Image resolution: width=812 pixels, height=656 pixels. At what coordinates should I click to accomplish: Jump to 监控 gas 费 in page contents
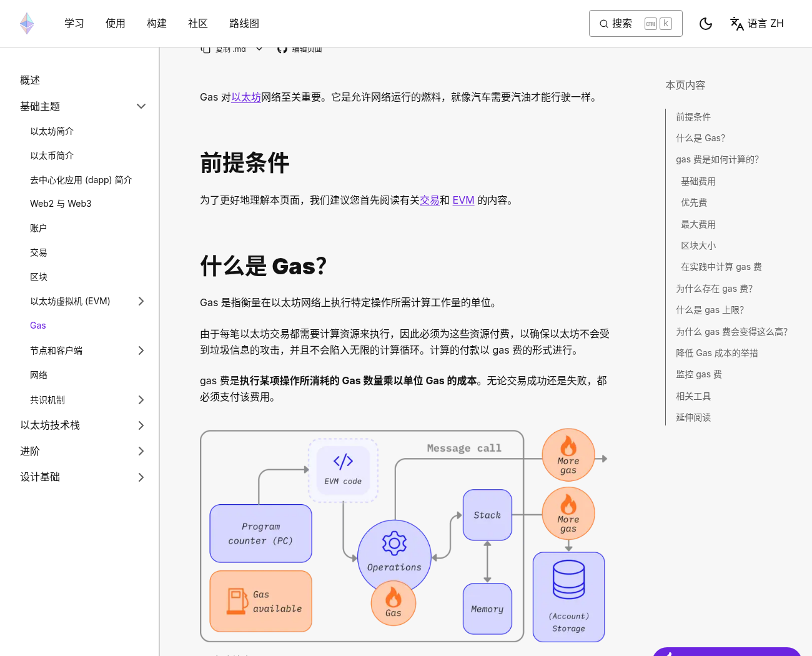click(x=699, y=374)
